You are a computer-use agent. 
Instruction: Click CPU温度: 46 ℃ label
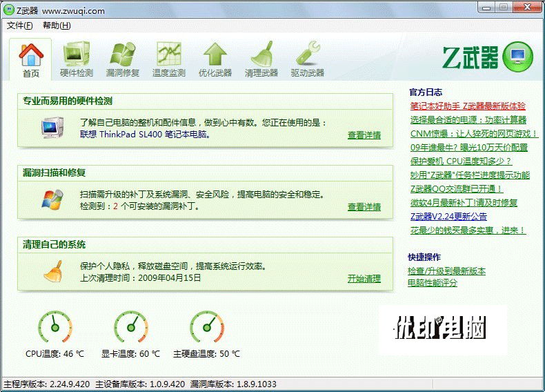pos(55,354)
